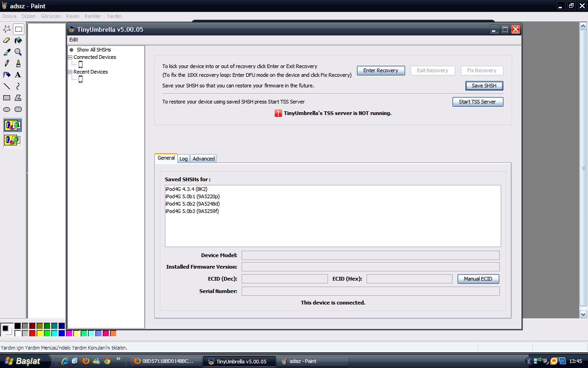Click the ECID (Dec) input field

pos(285,279)
